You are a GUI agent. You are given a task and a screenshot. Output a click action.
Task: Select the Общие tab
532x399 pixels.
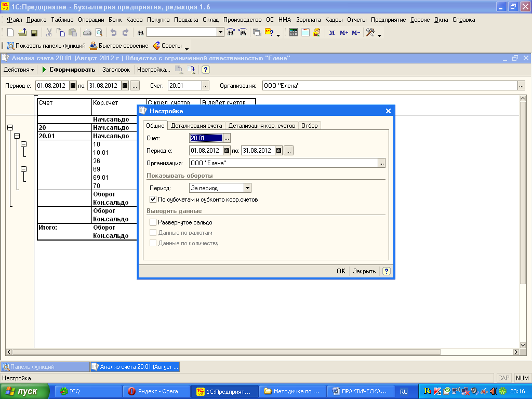pyautogui.click(x=155, y=126)
